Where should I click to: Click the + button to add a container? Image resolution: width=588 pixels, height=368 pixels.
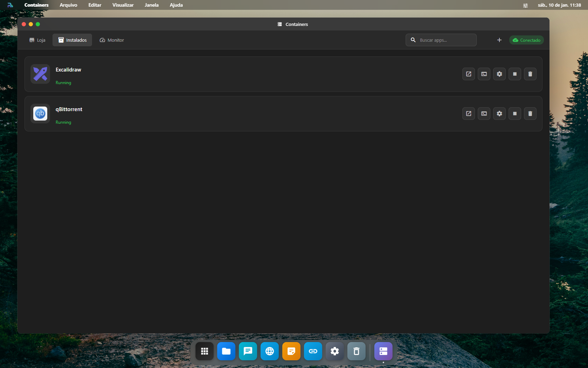coord(499,40)
